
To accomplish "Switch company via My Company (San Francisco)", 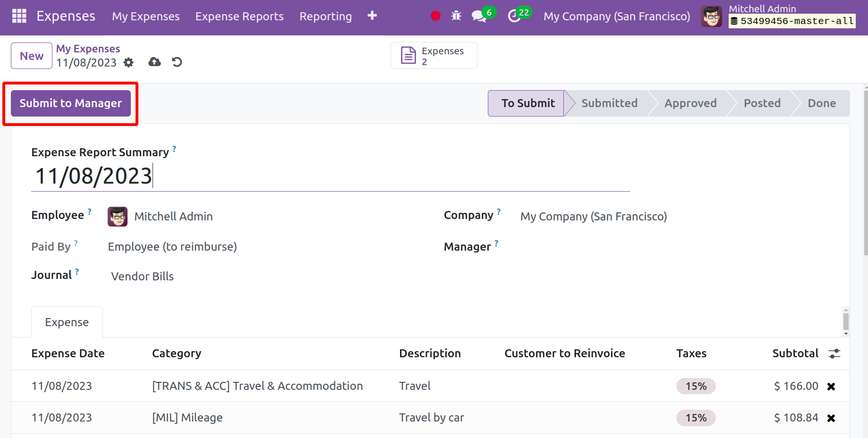I will [x=617, y=17].
